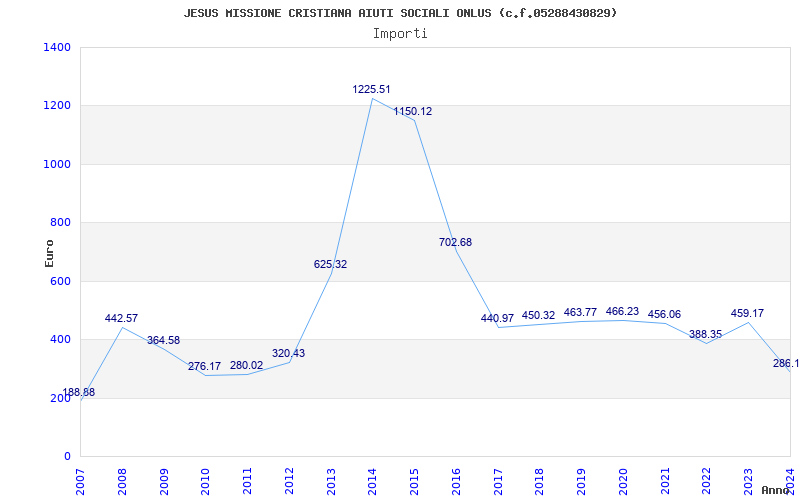Click the 2023 year tick label
Viewport: 800px width, 500px height.
748,481
